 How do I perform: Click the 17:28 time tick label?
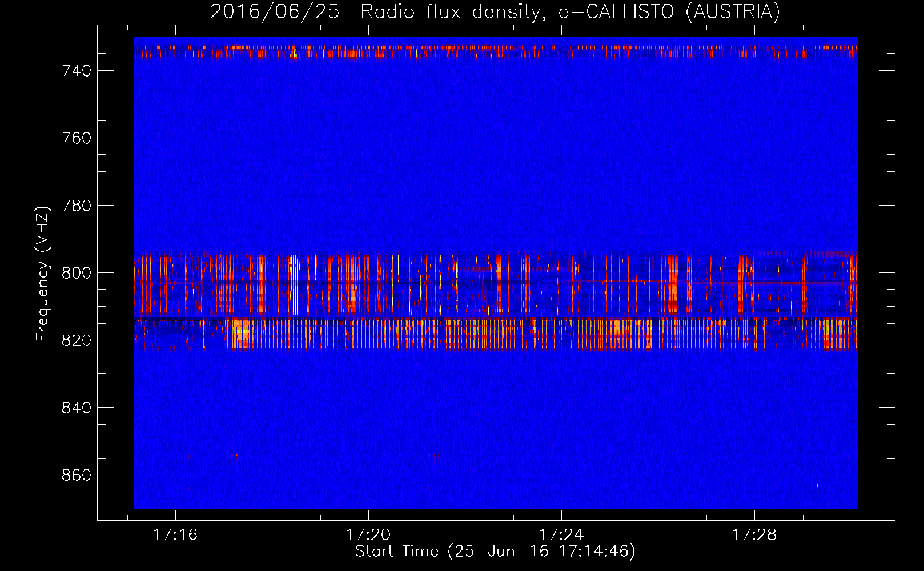(x=754, y=534)
